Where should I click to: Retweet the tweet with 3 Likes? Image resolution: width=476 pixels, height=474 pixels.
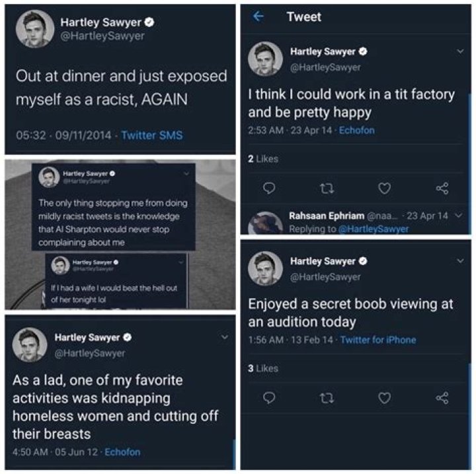click(326, 397)
